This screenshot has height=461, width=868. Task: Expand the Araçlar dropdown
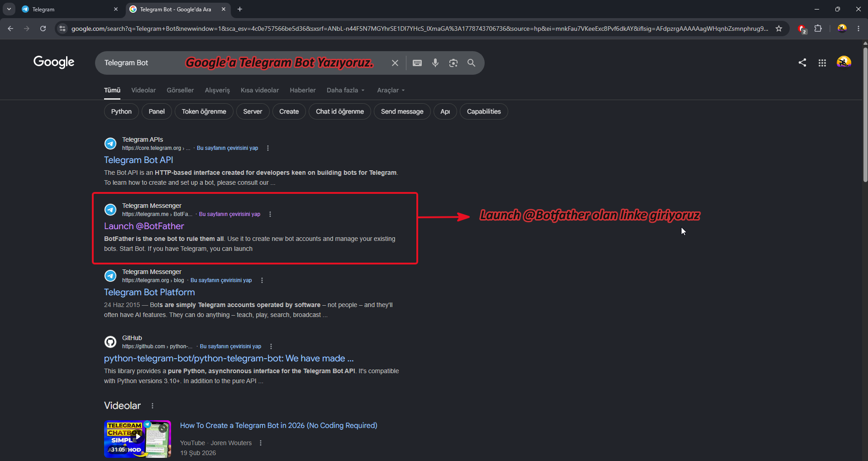[391, 90]
